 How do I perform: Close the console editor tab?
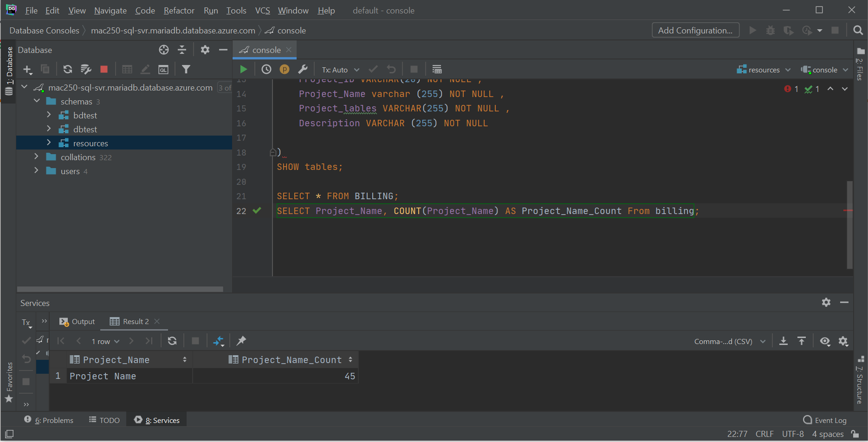coord(289,50)
